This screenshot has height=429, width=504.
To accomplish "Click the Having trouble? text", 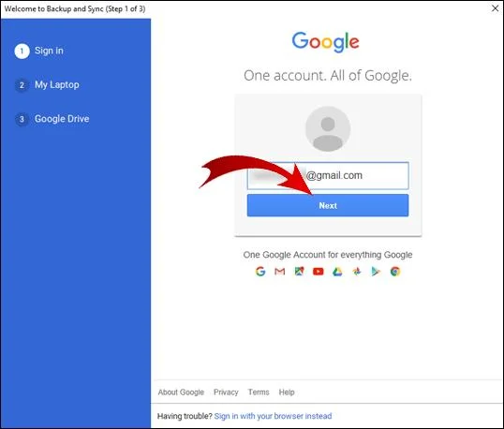I will tap(185, 416).
